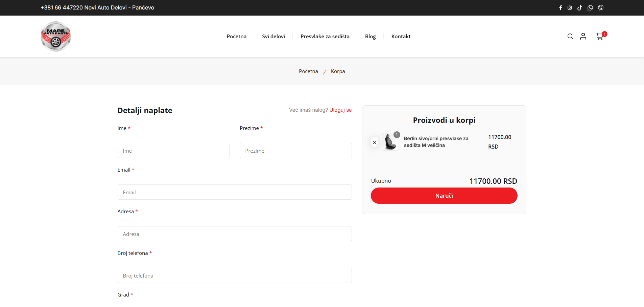The height and width of the screenshot is (307, 644).
Task: Open the user account icon
Action: (x=583, y=36)
